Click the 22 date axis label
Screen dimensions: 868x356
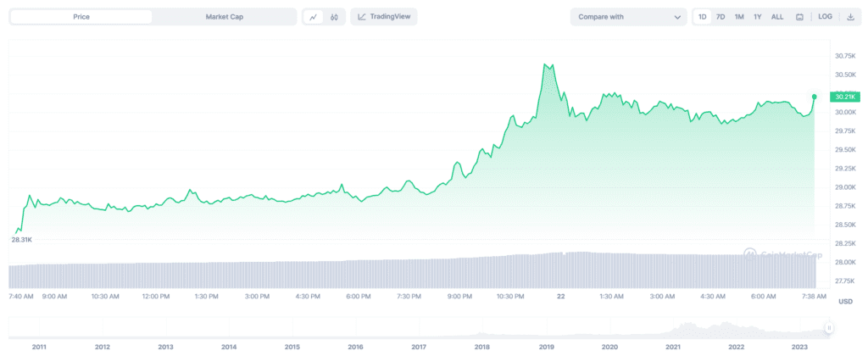(561, 297)
